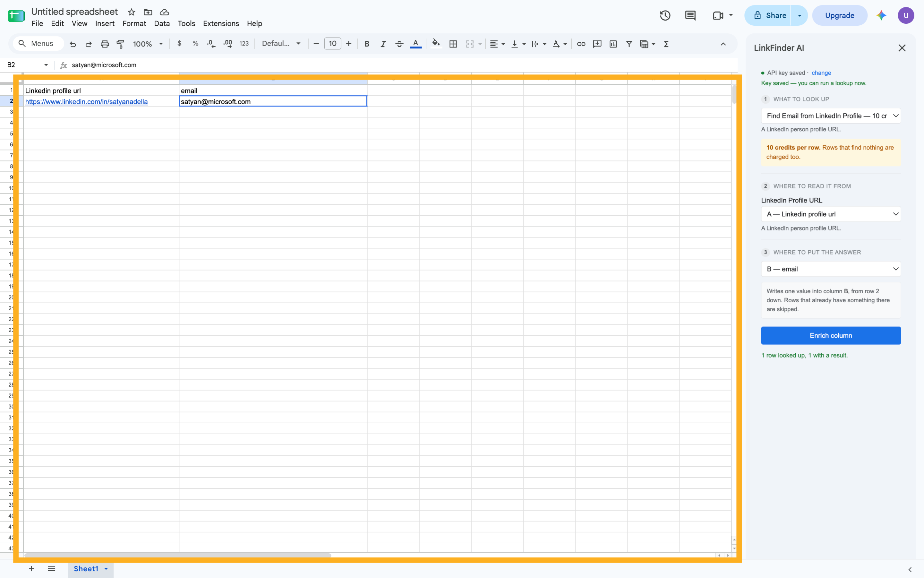Click the insert chart icon

(x=613, y=44)
